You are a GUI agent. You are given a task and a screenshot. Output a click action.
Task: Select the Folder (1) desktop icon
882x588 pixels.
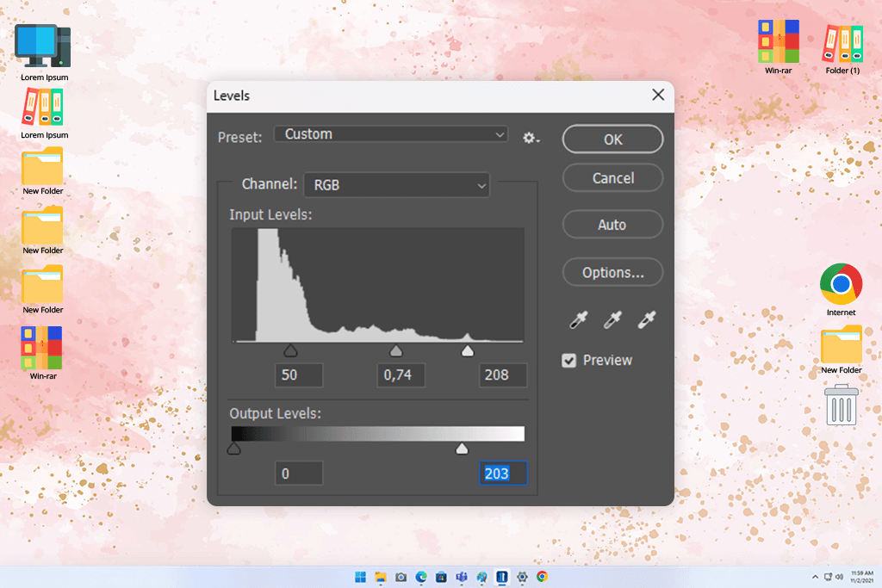842,49
